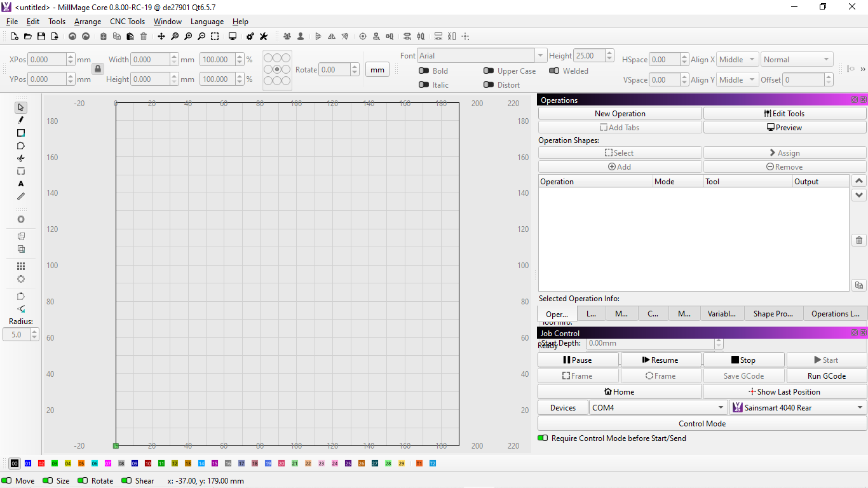The image size is (868, 488).
Task: Select the red 02 color swatch
Action: pos(41,464)
